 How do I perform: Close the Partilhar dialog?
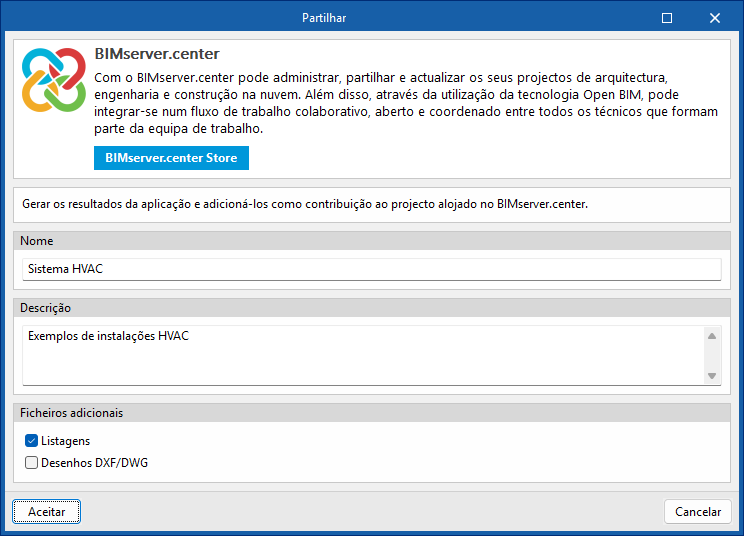(x=714, y=18)
